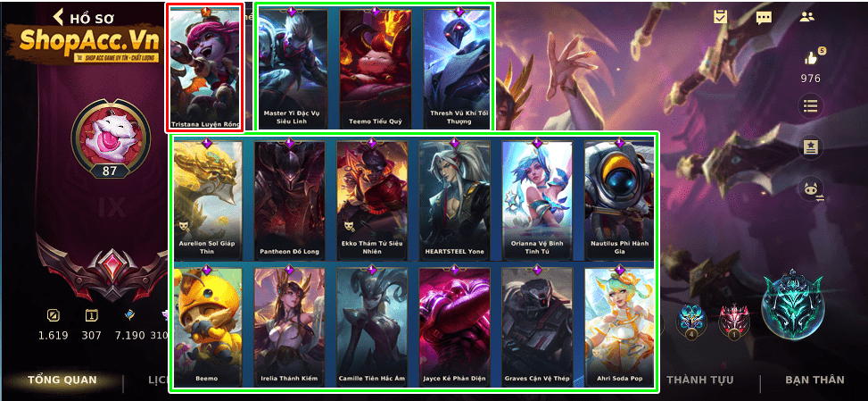Switch to the Tổng Quan tab
Image resolution: width=868 pixels, height=401 pixels.
click(62, 380)
